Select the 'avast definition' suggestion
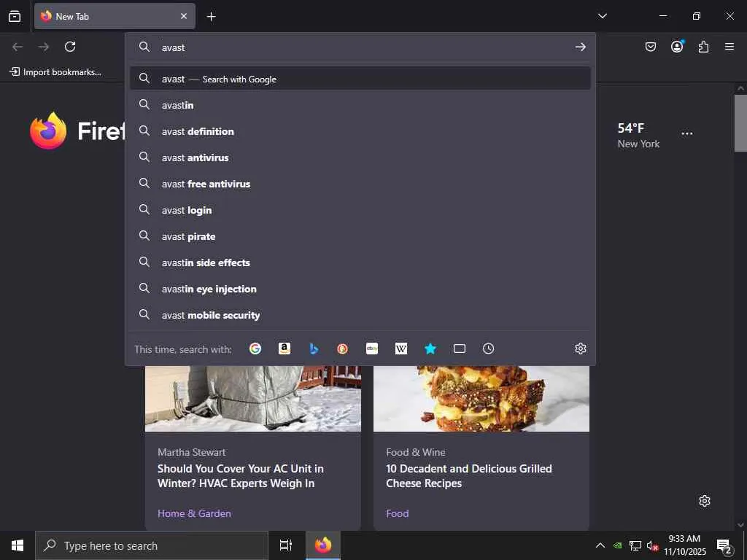This screenshot has height=560, width=747. pos(360,131)
